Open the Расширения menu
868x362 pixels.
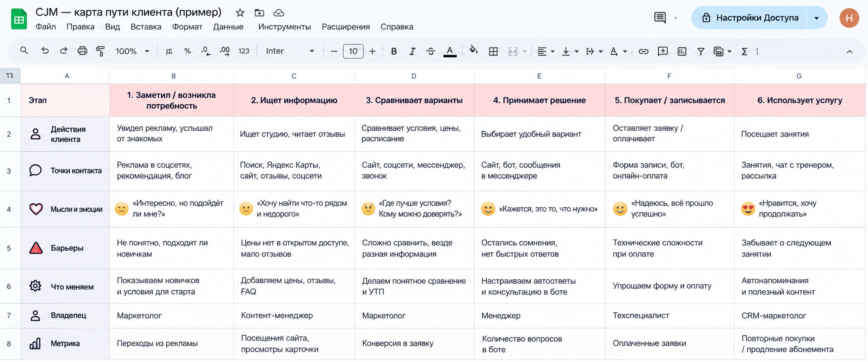pos(346,27)
